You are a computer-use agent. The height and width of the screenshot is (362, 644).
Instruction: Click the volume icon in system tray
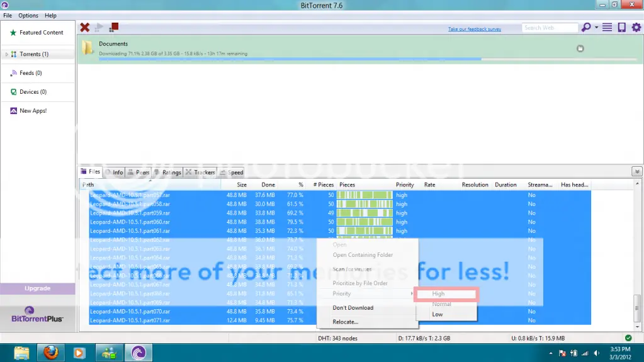tap(596, 353)
